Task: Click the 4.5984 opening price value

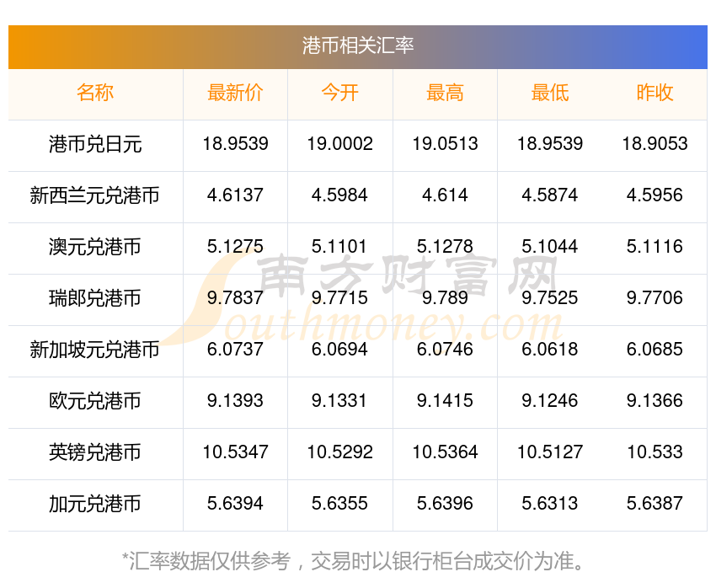Action: (x=339, y=195)
